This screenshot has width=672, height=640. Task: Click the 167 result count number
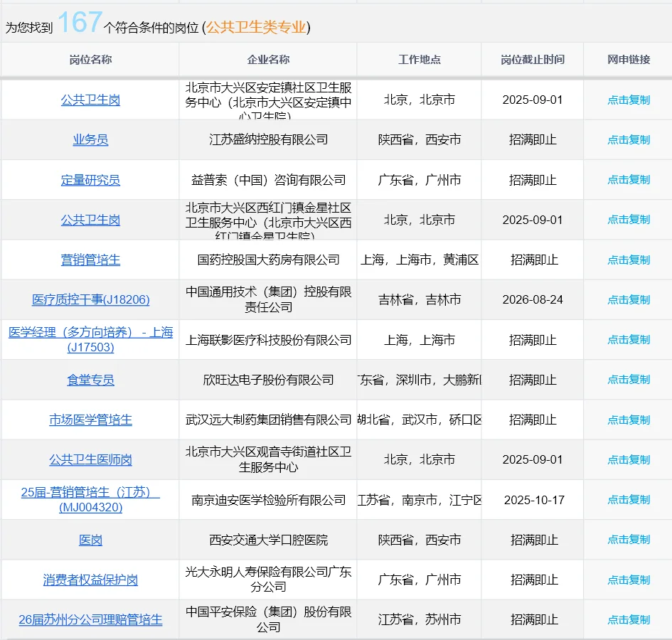point(80,22)
